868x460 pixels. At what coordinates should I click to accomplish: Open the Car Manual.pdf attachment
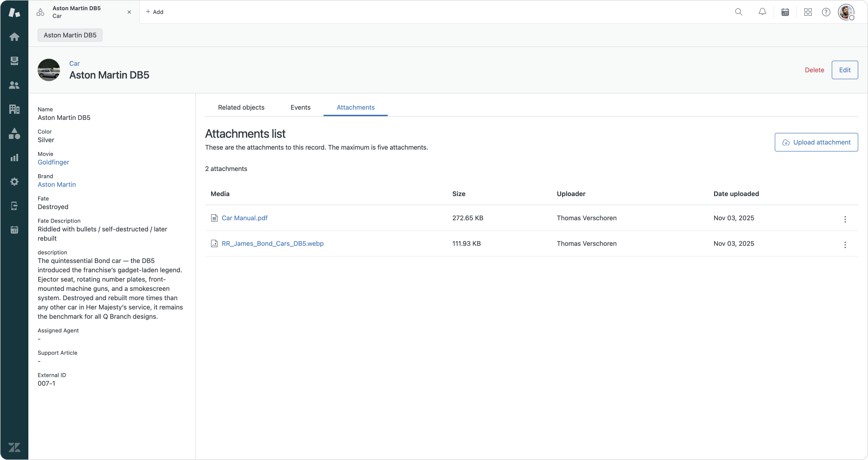[245, 218]
